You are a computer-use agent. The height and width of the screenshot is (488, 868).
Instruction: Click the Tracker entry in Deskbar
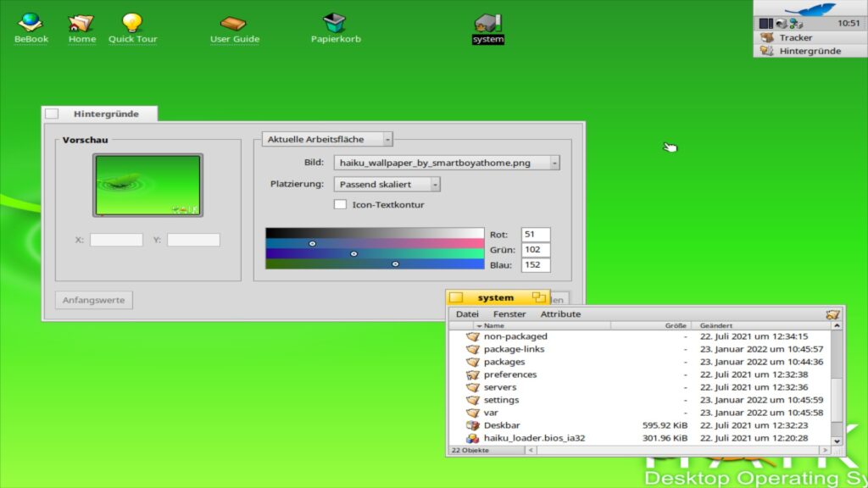pyautogui.click(x=810, y=37)
